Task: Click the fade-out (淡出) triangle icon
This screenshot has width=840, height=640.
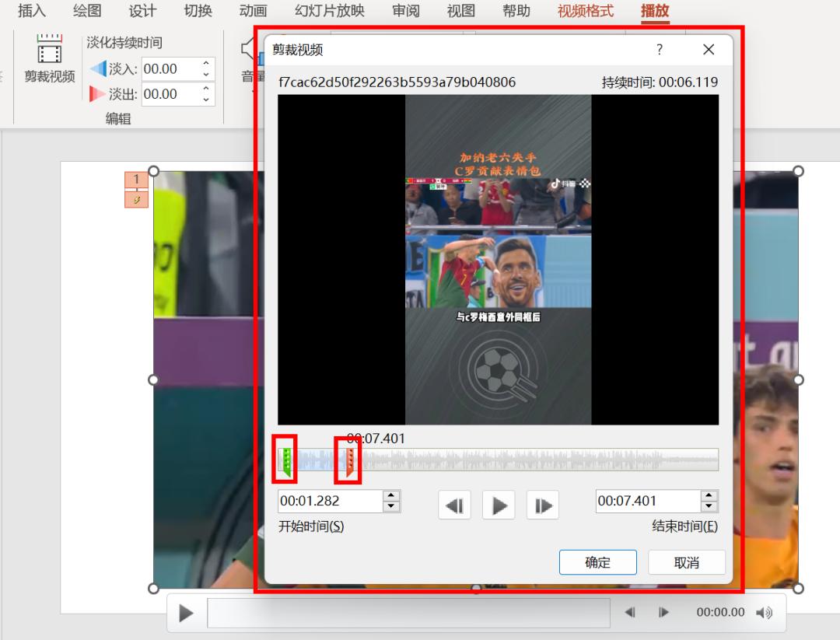Action: point(96,94)
